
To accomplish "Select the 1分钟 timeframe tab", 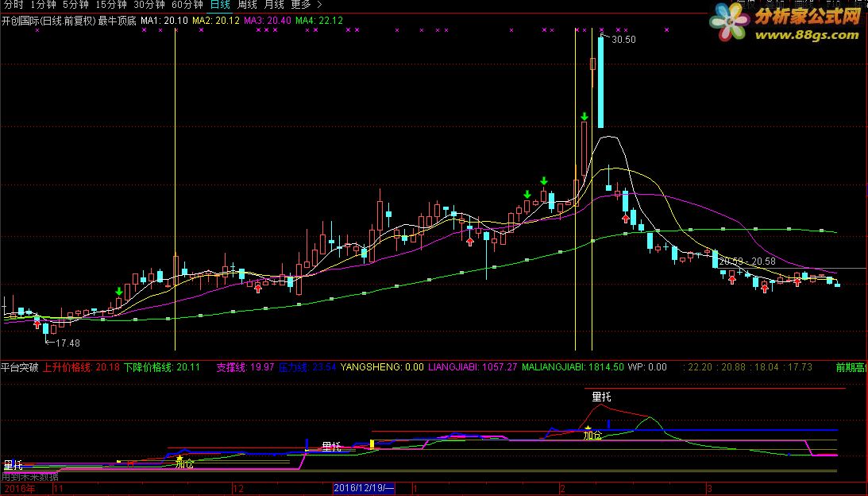I will pyautogui.click(x=43, y=5).
